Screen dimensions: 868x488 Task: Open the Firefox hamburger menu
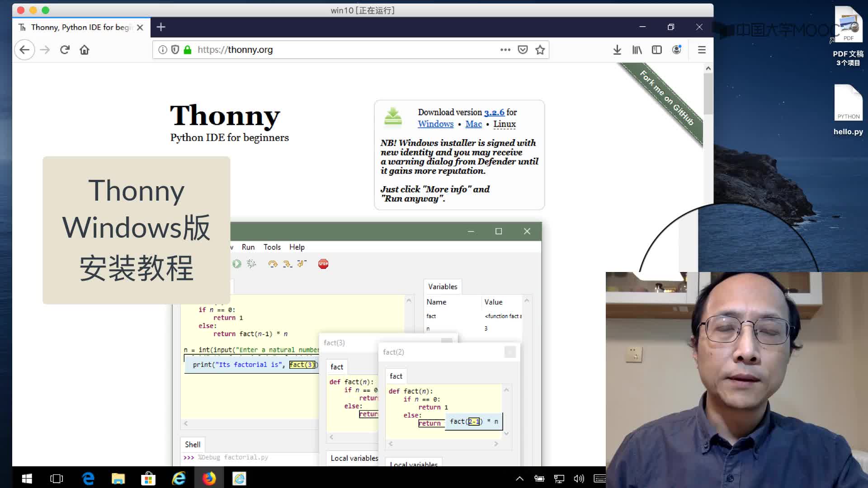click(702, 50)
